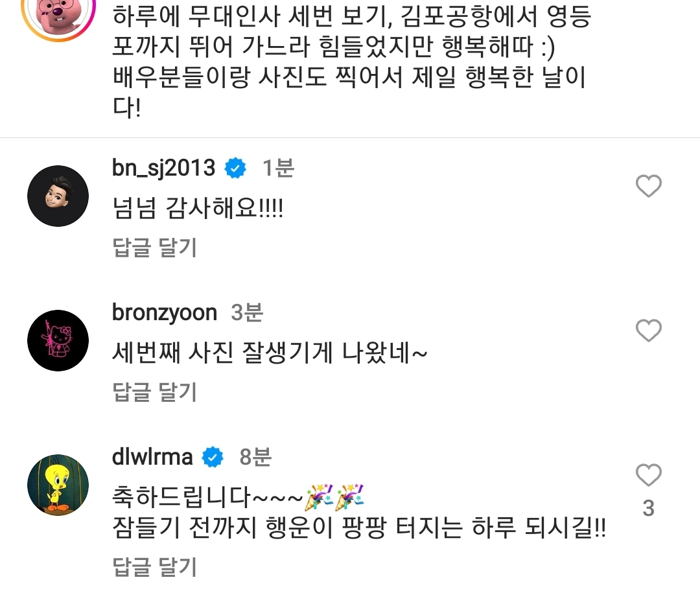Click the heart icon on bn_sj2013's comment
Image resolution: width=700 pixels, height=595 pixels.
coord(648,187)
